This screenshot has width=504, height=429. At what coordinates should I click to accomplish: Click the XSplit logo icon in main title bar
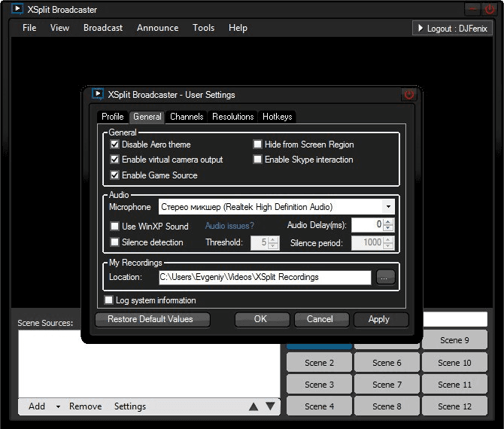17,9
